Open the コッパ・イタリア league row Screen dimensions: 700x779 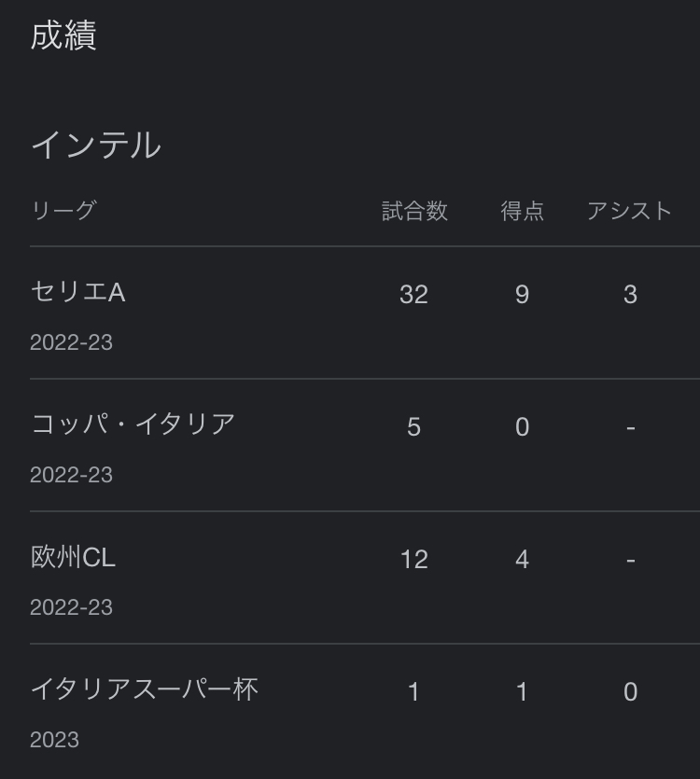[x=133, y=424]
